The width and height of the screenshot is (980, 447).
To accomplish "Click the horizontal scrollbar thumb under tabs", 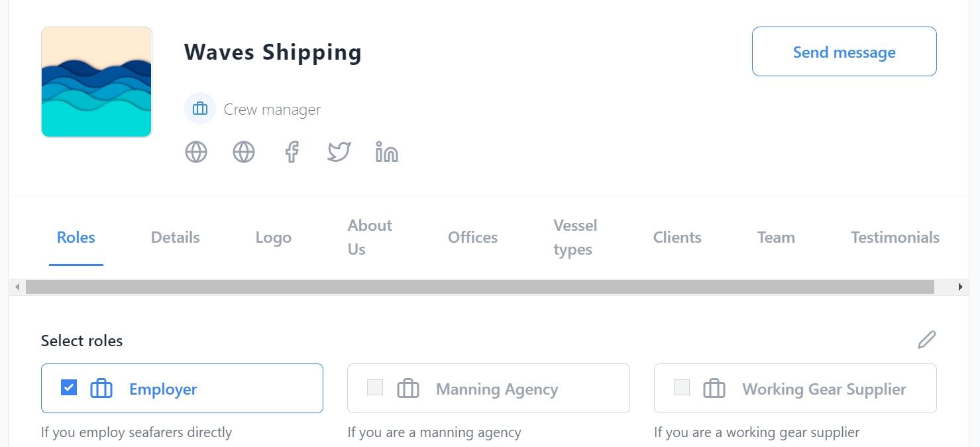I will [480, 287].
